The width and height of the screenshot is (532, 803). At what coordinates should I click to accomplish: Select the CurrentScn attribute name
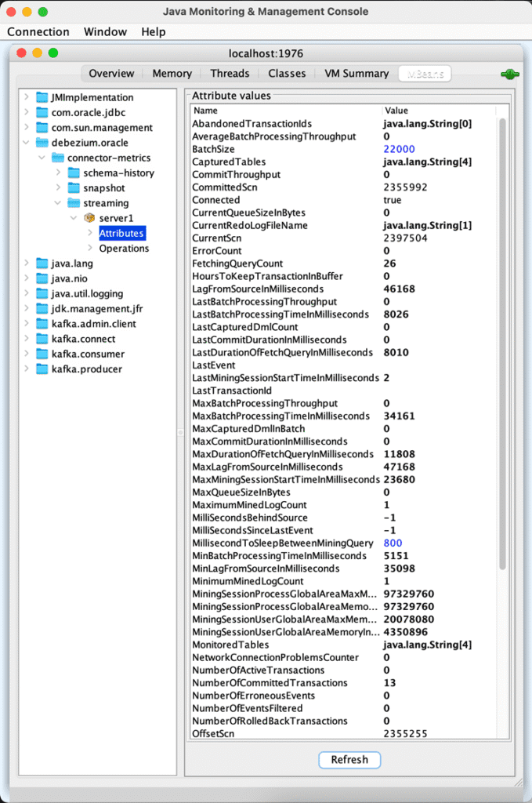pos(217,238)
